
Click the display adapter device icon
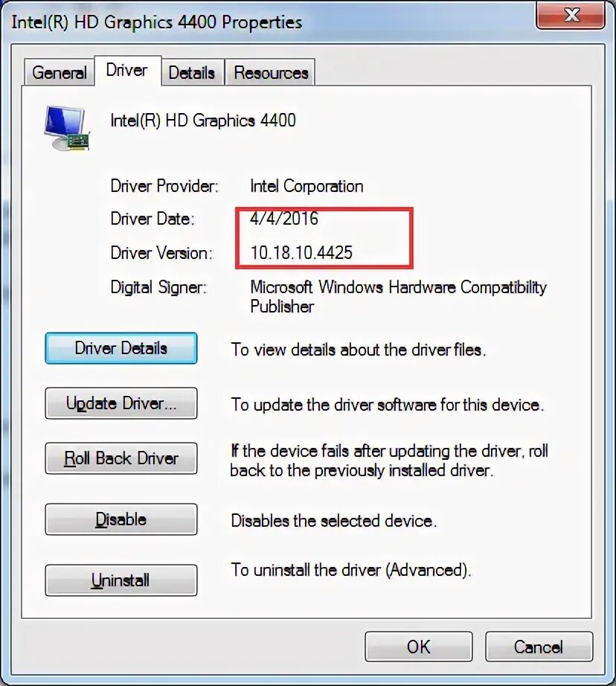click(66, 128)
